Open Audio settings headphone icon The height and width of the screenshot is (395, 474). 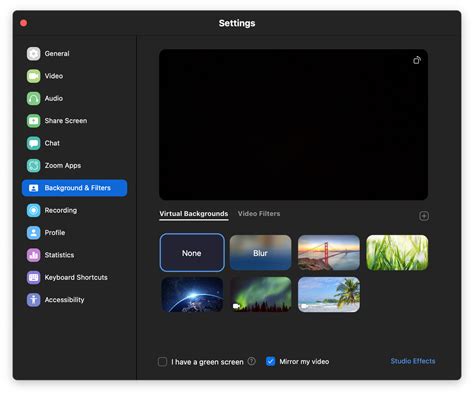(34, 98)
